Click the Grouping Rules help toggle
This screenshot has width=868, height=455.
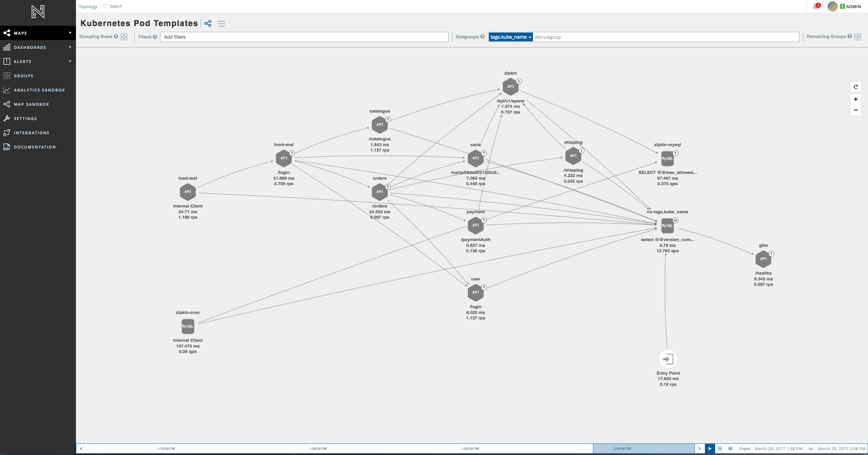(116, 37)
